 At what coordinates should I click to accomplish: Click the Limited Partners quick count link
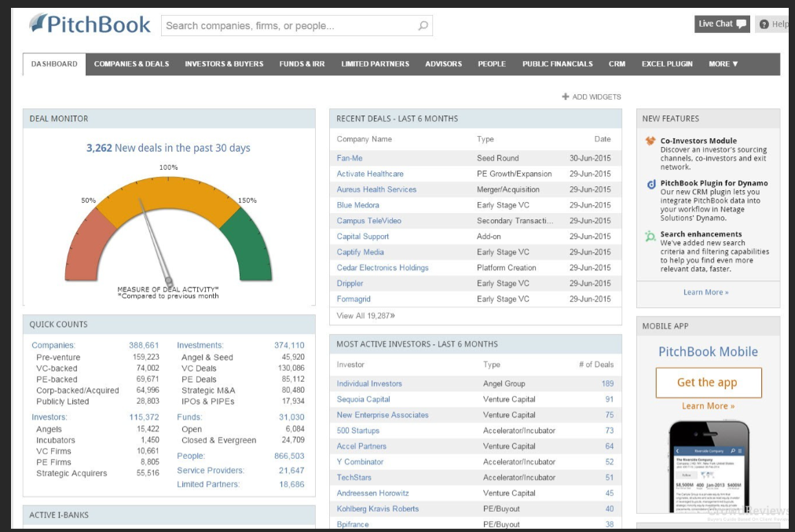pyautogui.click(x=208, y=484)
